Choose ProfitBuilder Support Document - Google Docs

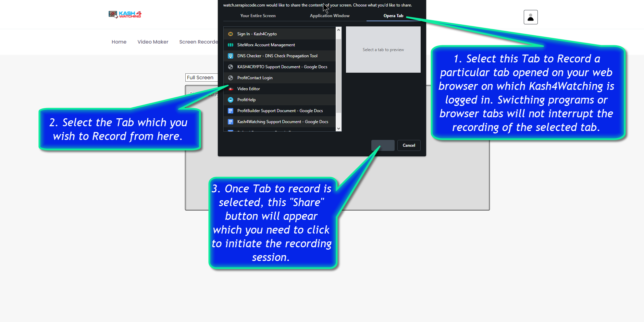280,111
